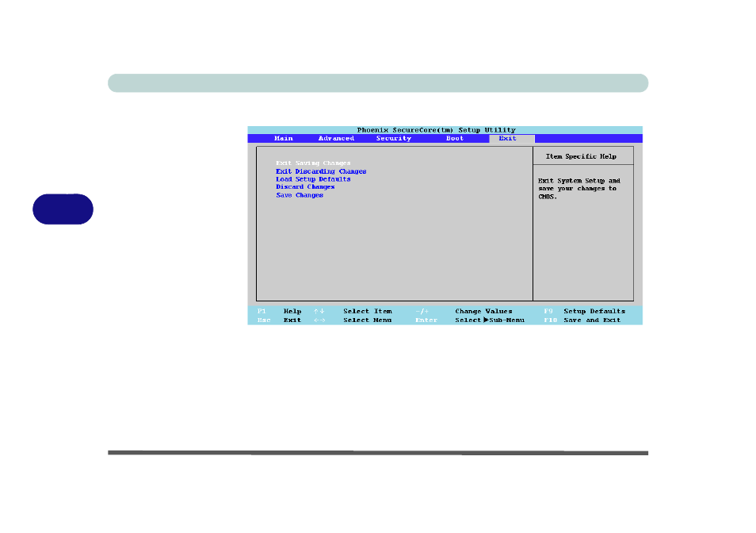This screenshot has width=756, height=533.
Task: Click Load Setup Defaults
Action: (x=313, y=179)
